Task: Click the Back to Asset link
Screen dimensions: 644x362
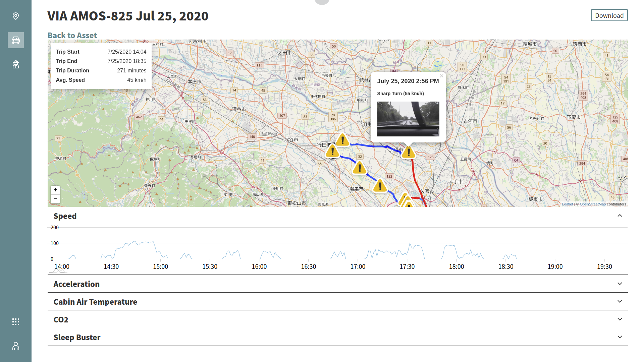Action: pyautogui.click(x=72, y=35)
